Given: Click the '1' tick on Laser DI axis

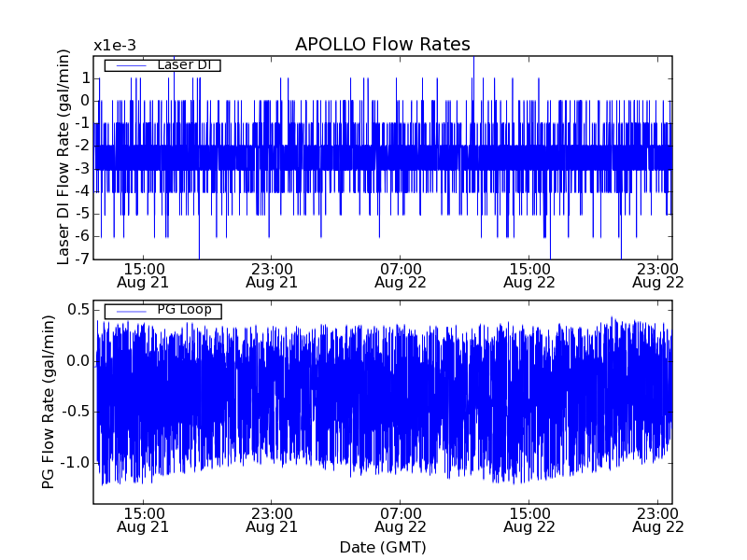Looking at the screenshot, I should (85, 78).
